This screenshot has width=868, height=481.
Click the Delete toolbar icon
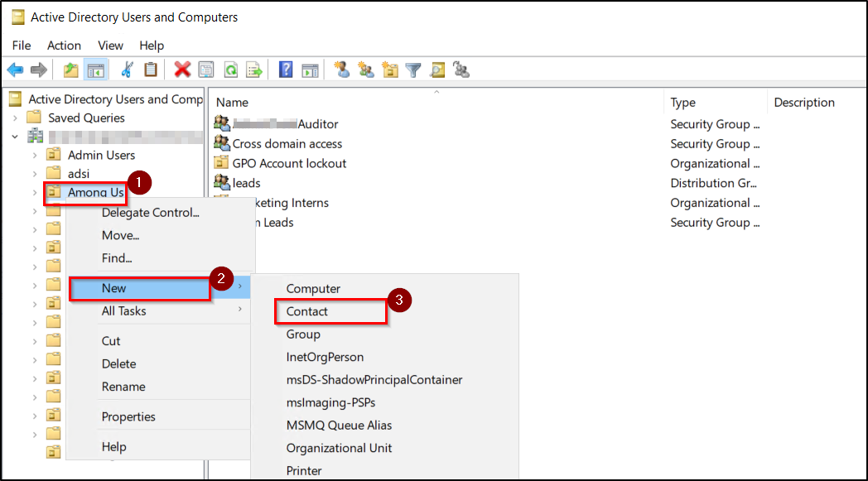tap(182, 70)
